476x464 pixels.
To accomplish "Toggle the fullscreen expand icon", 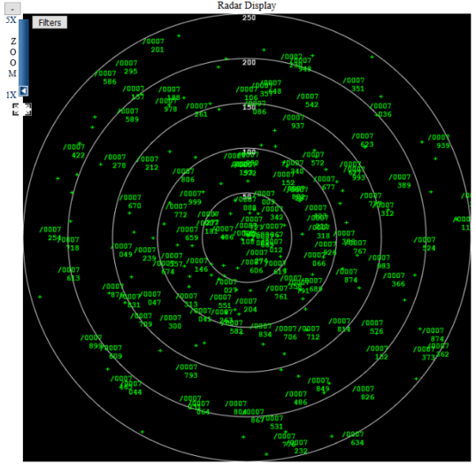I will 21,109.
